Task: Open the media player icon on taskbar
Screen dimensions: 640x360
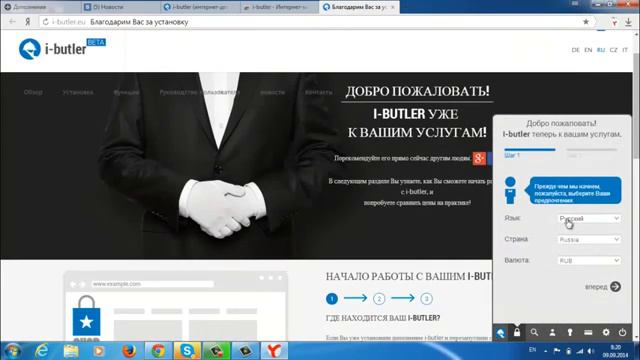Action: pyautogui.click(x=99, y=351)
